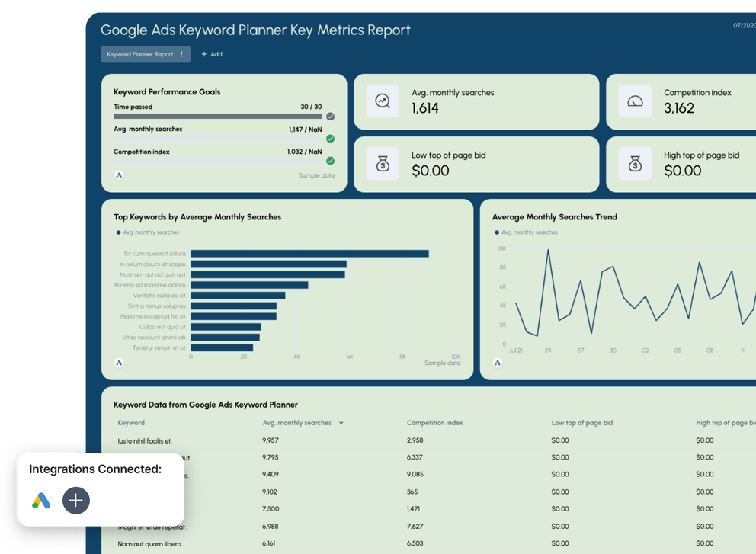Click the Low top of page bid column header
Image resolution: width=756 pixels, height=554 pixels.
[582, 423]
